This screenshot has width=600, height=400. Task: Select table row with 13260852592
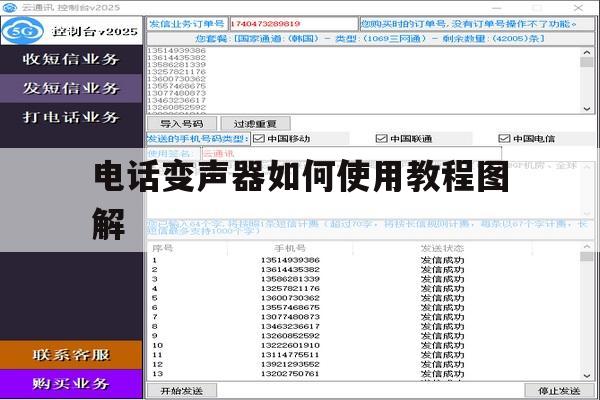coord(364,336)
